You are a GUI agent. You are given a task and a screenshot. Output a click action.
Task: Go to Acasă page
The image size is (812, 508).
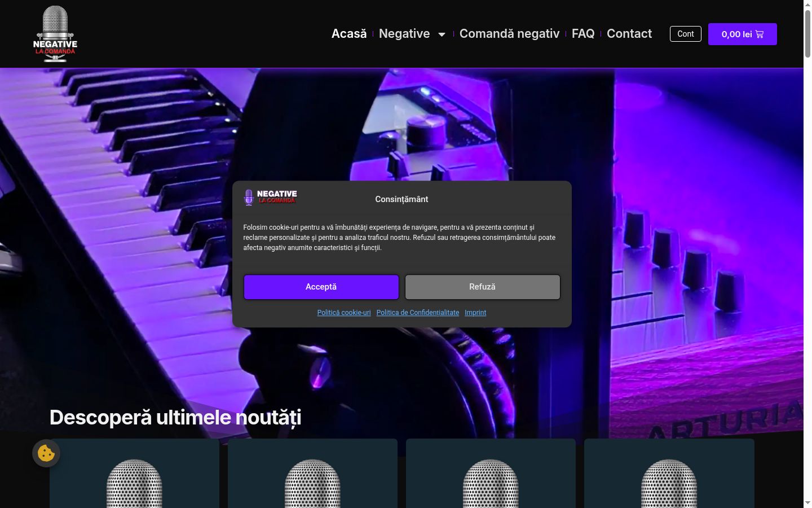[x=349, y=34]
